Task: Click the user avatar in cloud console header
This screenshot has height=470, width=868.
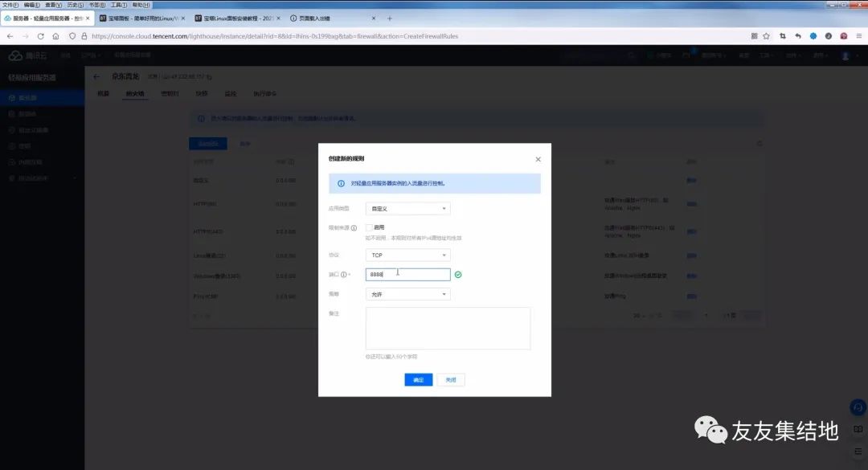Action: pos(845,56)
